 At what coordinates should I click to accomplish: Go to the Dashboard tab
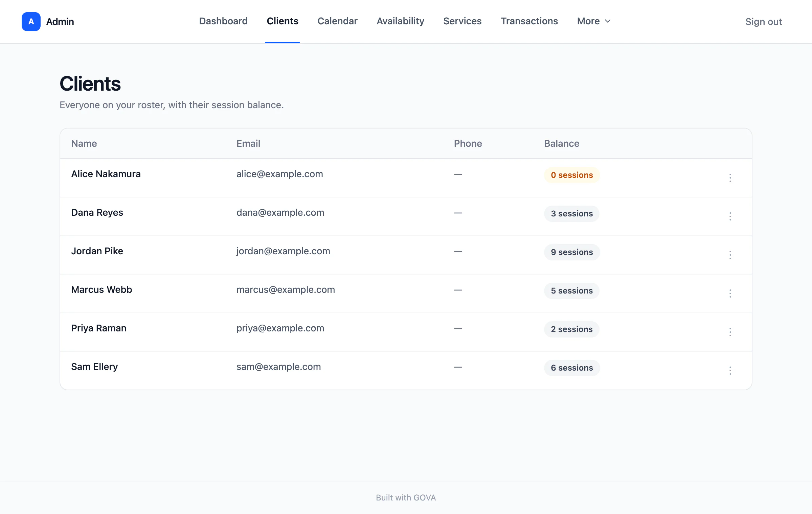[x=223, y=21]
